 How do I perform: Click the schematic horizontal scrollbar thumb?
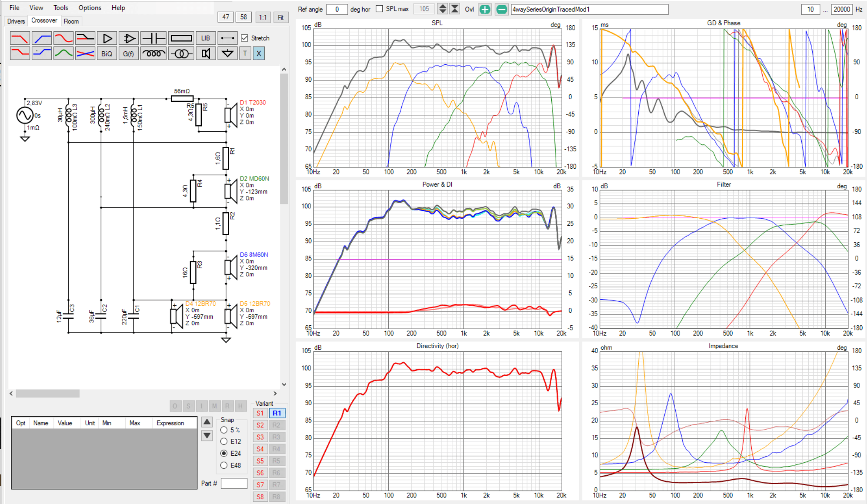(x=48, y=394)
